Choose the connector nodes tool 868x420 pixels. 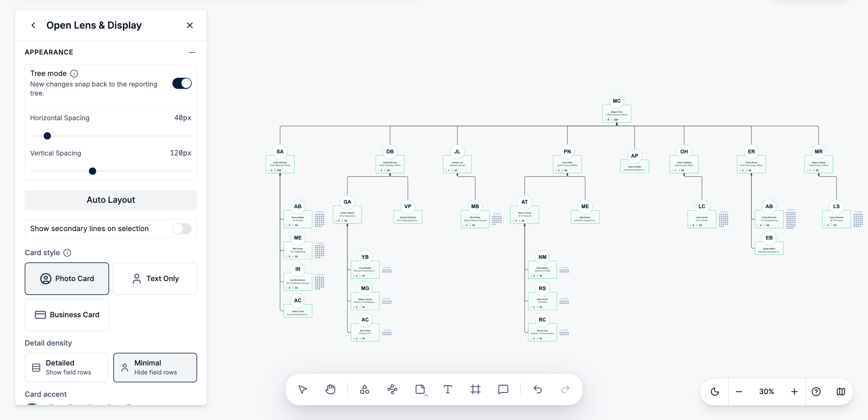coord(392,390)
